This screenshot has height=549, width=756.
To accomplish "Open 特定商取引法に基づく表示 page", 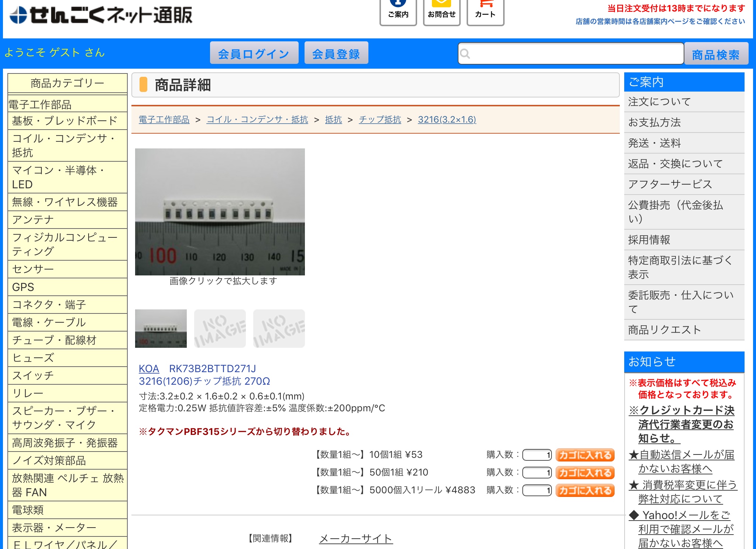I will [x=684, y=267].
